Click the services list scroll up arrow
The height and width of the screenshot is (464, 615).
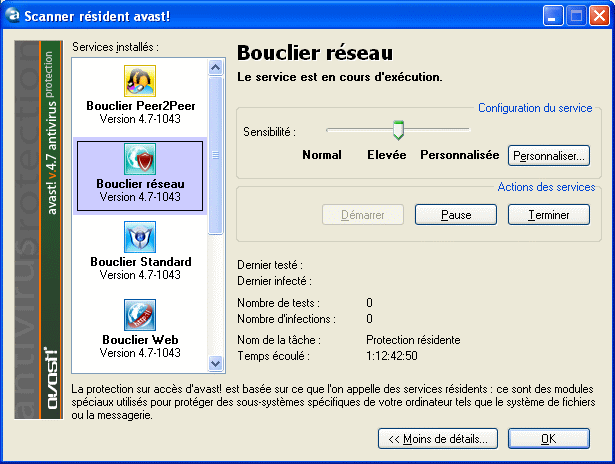tap(215, 67)
